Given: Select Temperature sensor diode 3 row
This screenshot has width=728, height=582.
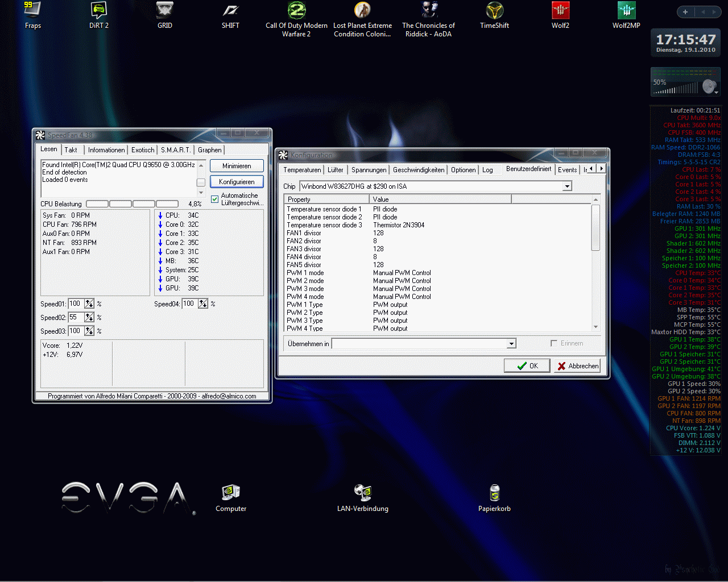Looking at the screenshot, I should [x=438, y=225].
